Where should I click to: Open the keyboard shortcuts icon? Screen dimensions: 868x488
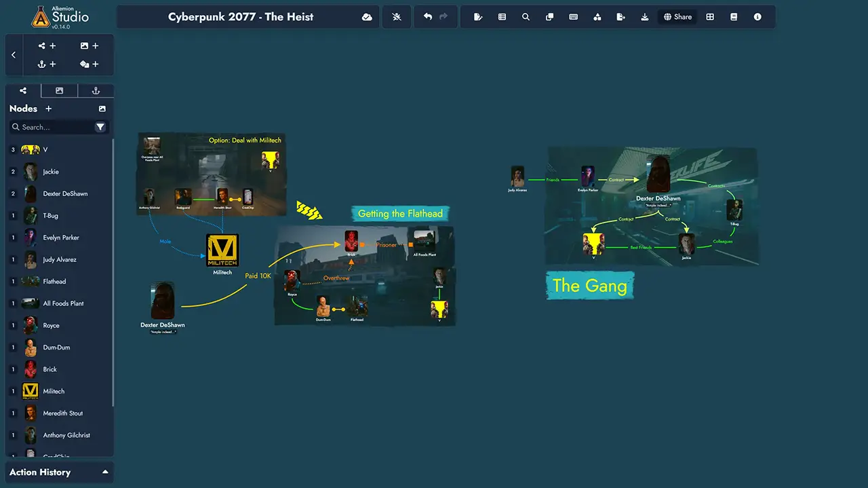(573, 17)
